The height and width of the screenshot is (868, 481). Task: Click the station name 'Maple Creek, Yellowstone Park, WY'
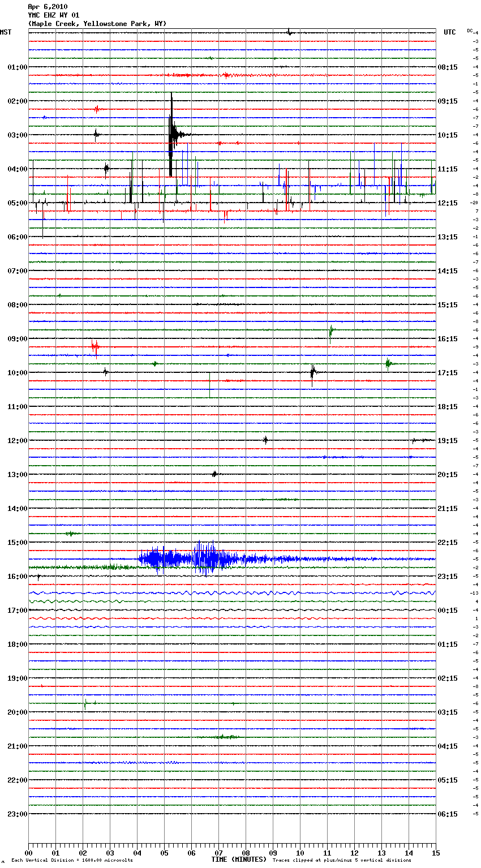tap(97, 24)
